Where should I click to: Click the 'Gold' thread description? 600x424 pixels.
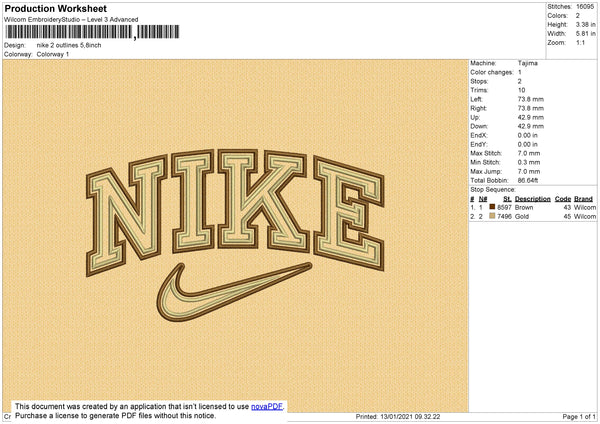tap(522, 217)
